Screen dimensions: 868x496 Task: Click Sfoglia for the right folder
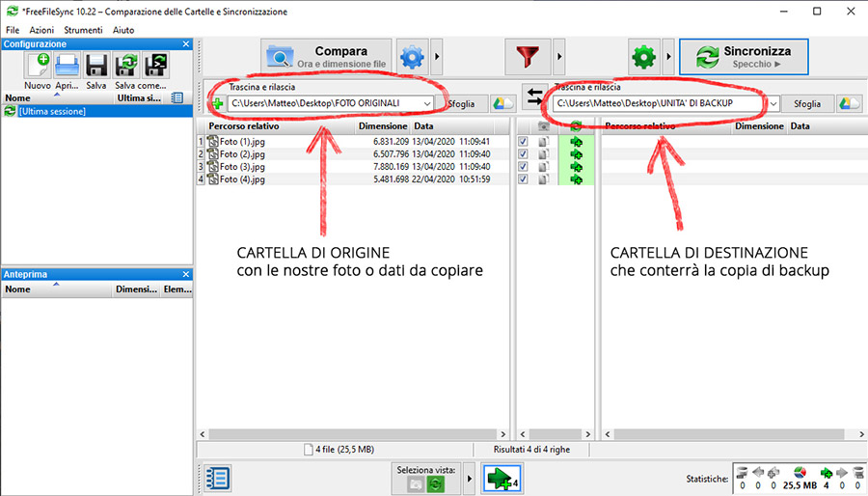coord(807,103)
